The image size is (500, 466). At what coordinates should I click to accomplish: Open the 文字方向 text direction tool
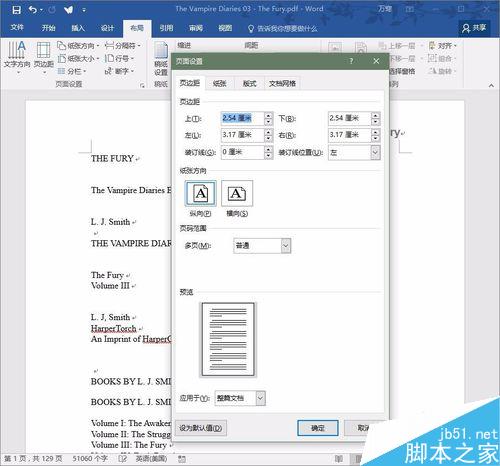pyautogui.click(x=17, y=56)
